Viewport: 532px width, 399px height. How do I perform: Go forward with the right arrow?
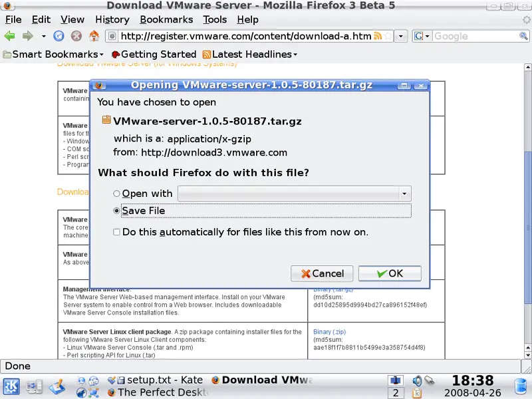(x=28, y=36)
